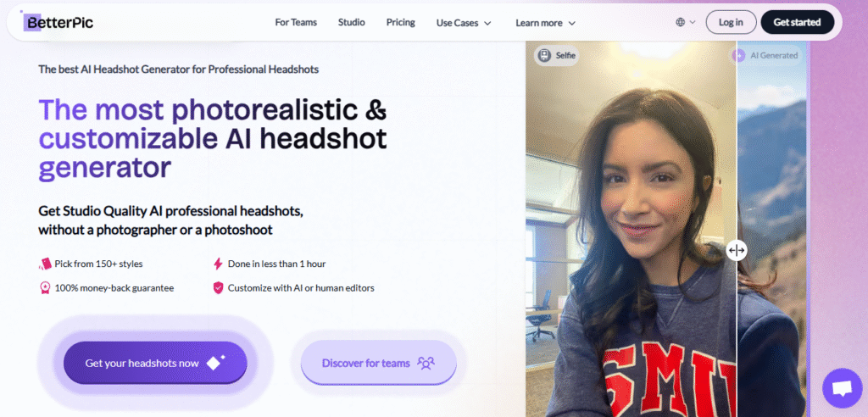Click the pink styles tag icon
This screenshot has width=868, height=417.
click(x=45, y=264)
